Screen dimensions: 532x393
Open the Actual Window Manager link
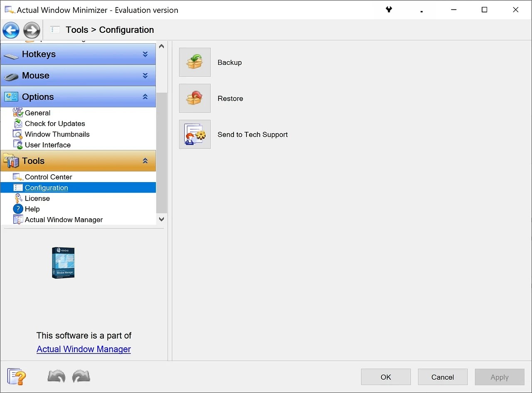83,349
